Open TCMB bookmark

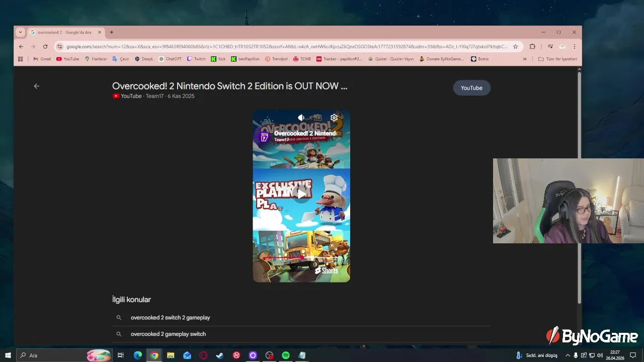[x=302, y=59]
